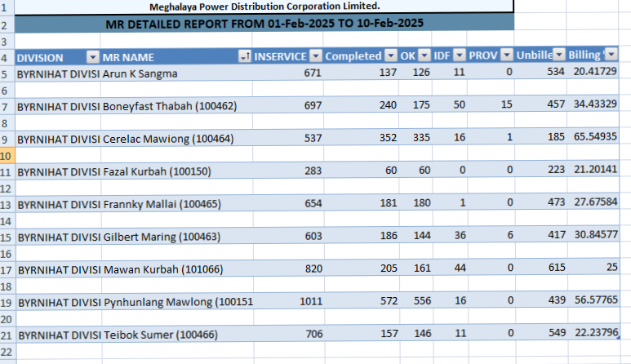Select the cell Boneyfast Thabah (100462)
The height and width of the screenshot is (364, 631).
[176, 106]
